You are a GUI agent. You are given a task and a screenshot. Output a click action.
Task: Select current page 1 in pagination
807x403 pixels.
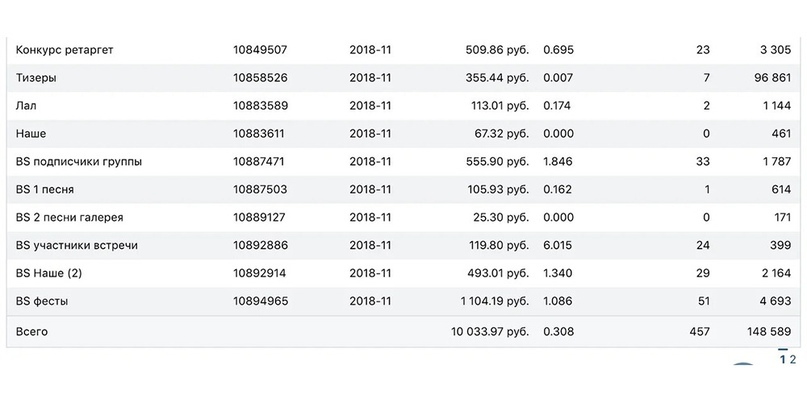(783, 360)
